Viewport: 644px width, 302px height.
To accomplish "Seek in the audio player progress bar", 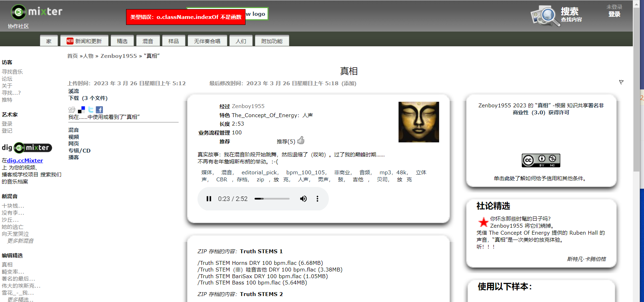I will (272, 199).
